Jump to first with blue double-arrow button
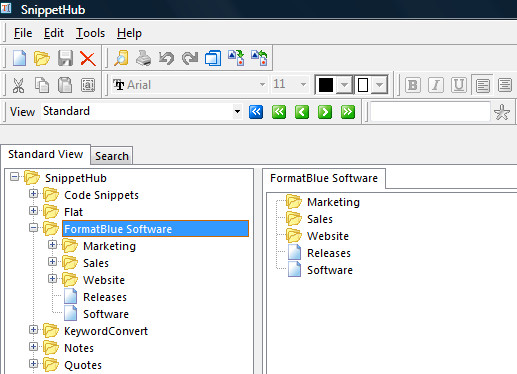Image resolution: width=517 pixels, height=374 pixels. (x=256, y=112)
